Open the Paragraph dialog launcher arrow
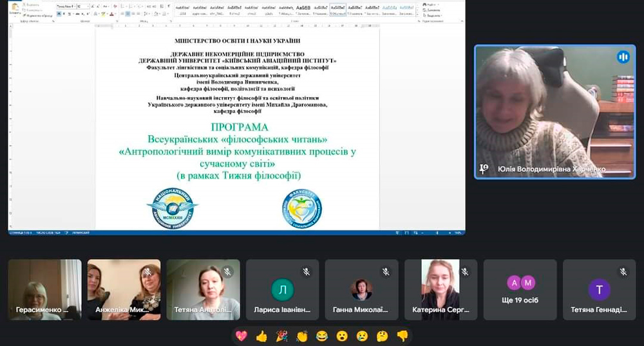This screenshot has height=346, width=644. click(x=171, y=21)
